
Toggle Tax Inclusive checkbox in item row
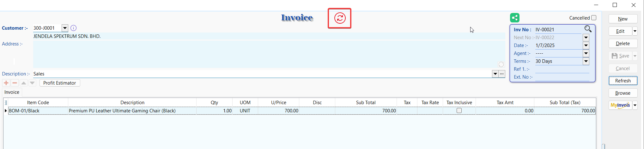pyautogui.click(x=459, y=111)
